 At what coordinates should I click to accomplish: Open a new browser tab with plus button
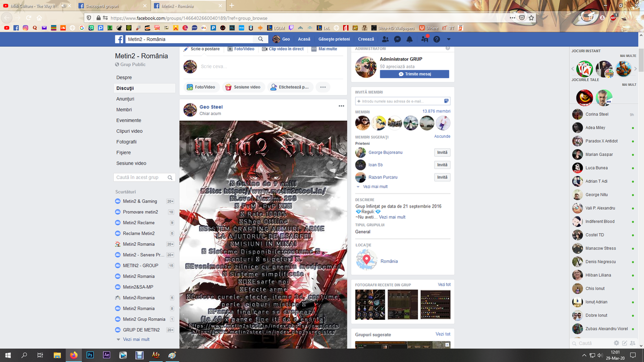click(232, 6)
